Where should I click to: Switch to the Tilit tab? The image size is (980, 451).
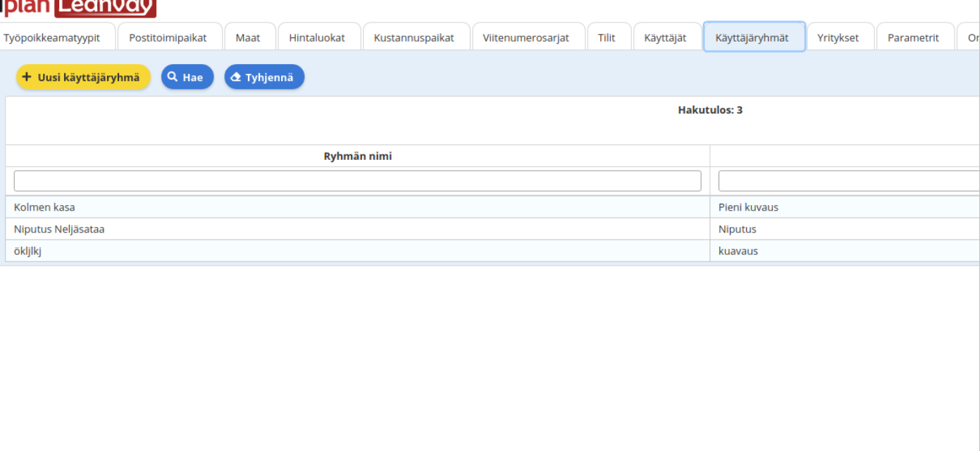pos(609,37)
